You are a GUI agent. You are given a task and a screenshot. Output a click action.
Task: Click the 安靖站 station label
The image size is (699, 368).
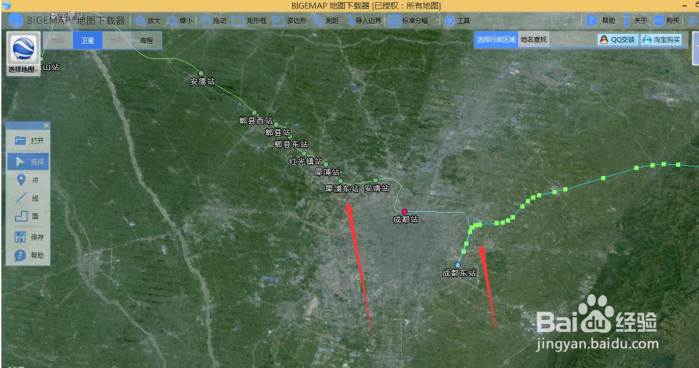tap(377, 188)
